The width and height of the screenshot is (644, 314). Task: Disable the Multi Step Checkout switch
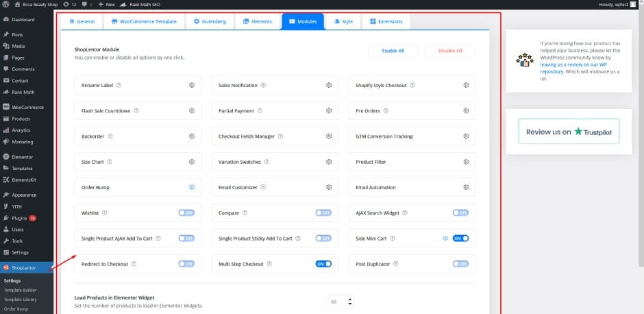323,264
